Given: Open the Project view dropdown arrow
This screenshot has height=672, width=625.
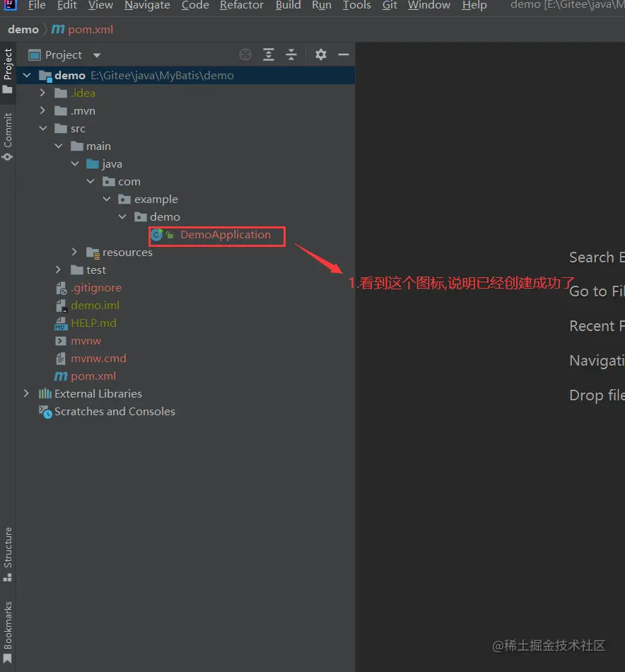Looking at the screenshot, I should (x=97, y=55).
